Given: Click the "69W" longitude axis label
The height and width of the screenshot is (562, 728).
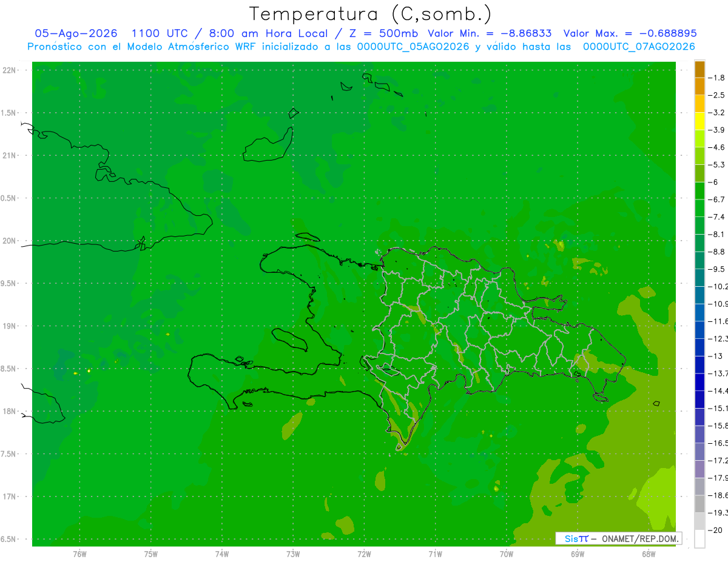Looking at the screenshot, I should coord(578,554).
